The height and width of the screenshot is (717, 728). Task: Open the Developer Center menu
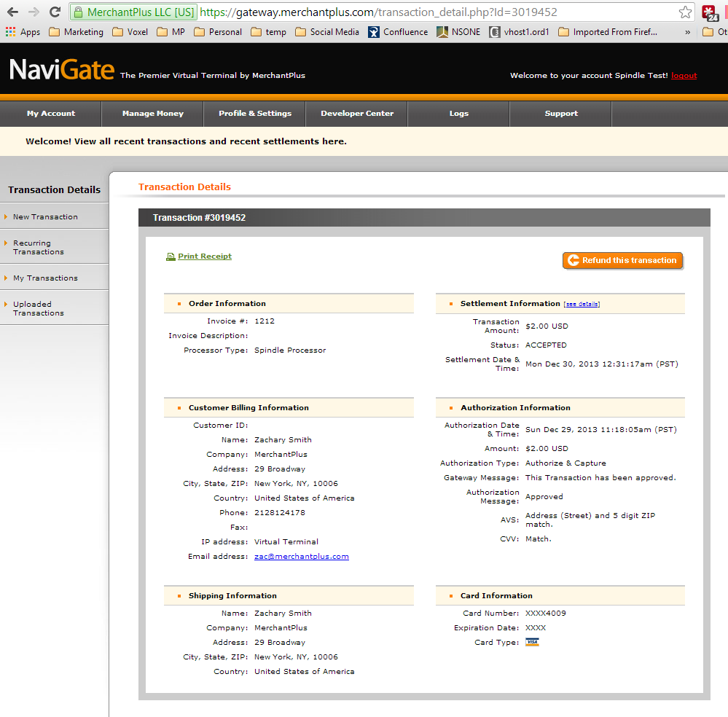click(357, 114)
